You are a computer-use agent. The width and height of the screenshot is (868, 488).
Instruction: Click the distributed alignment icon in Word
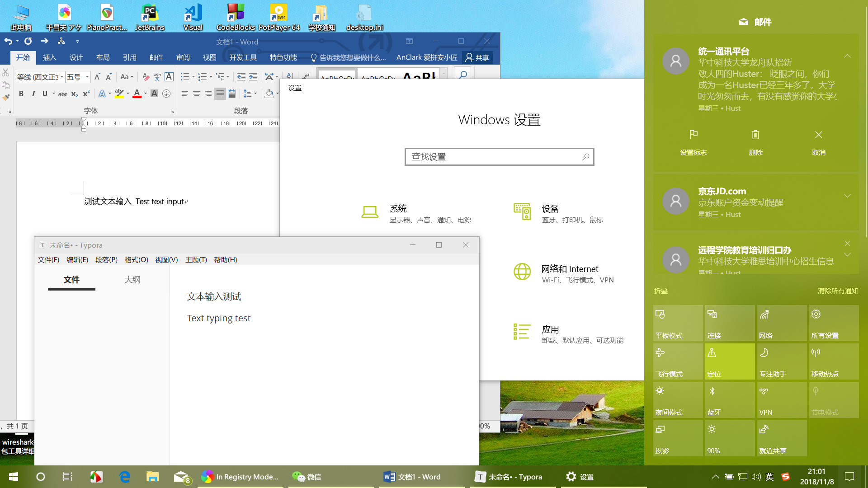click(231, 94)
